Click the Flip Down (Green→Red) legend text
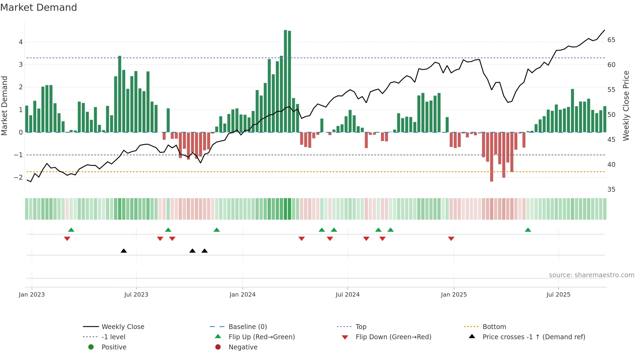Viewport: 644px width, 362px height. (x=393, y=337)
